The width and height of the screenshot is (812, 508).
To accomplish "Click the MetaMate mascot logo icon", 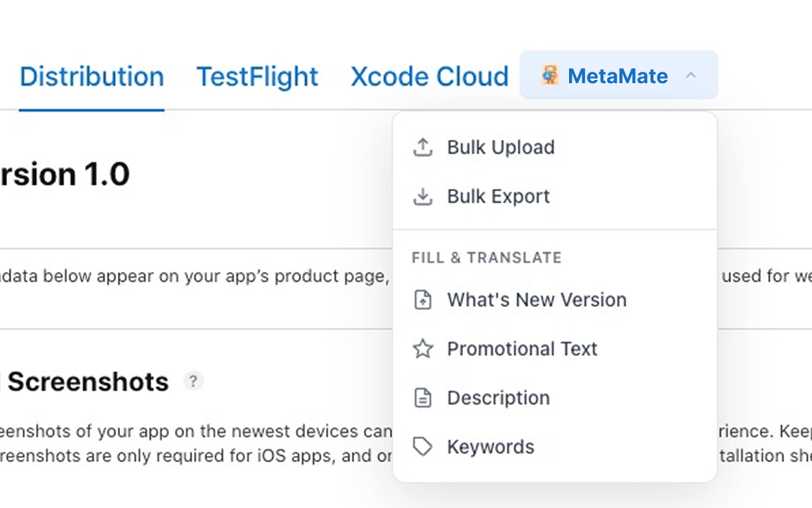I will click(x=549, y=76).
